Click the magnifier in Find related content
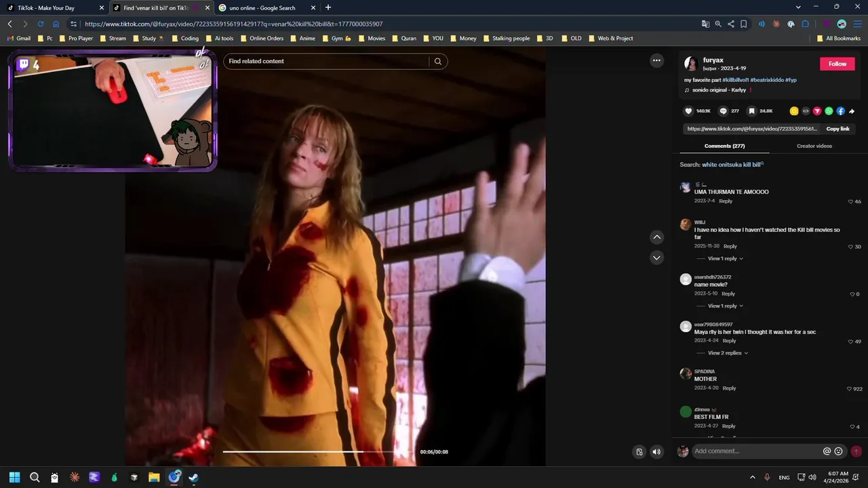 438,61
